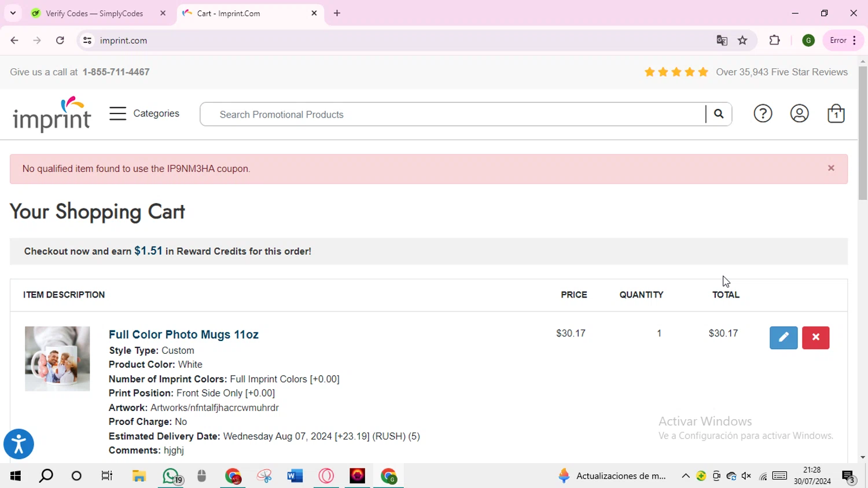Show hidden system tray icons
Screen dimensions: 868x488
click(686, 476)
